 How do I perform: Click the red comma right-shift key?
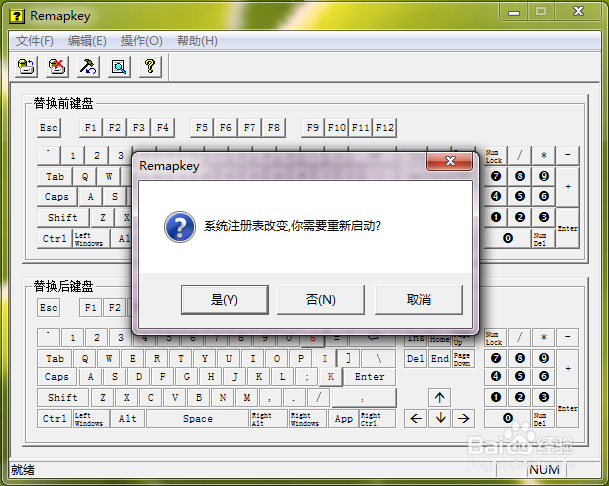click(x=364, y=398)
